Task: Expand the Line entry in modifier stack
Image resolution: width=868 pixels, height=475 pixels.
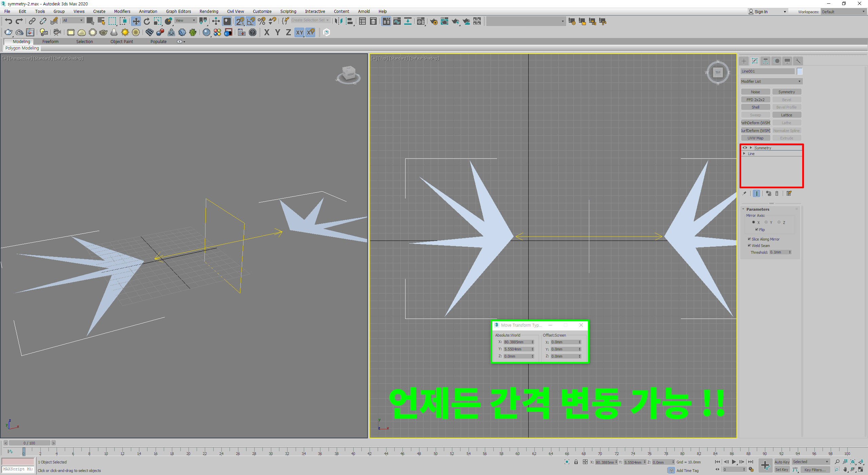Action: [x=744, y=154]
